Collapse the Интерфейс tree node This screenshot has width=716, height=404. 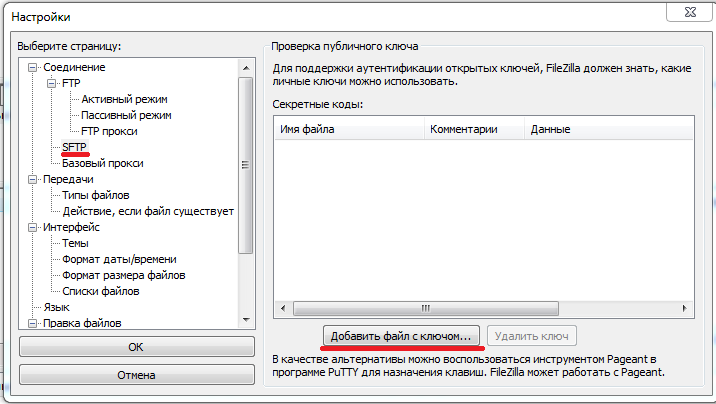[x=32, y=227]
